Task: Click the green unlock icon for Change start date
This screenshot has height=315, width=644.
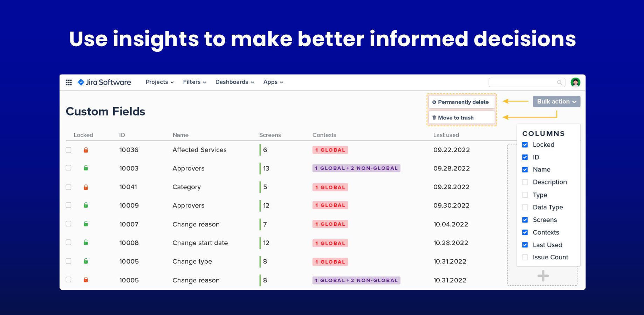Action: 86,242
